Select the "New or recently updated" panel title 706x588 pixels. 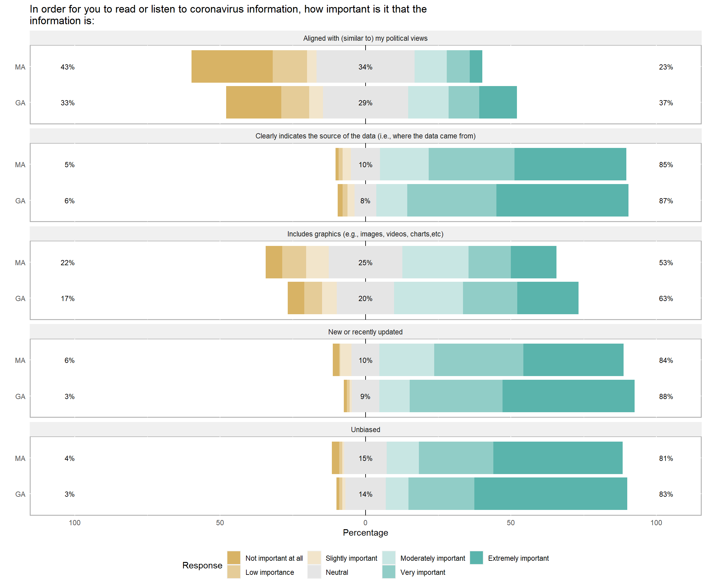click(x=366, y=332)
